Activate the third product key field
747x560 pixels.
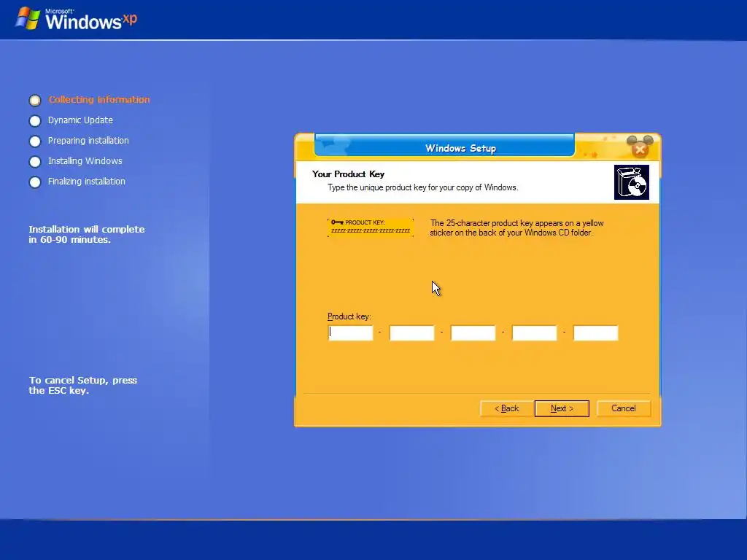pyautogui.click(x=473, y=332)
